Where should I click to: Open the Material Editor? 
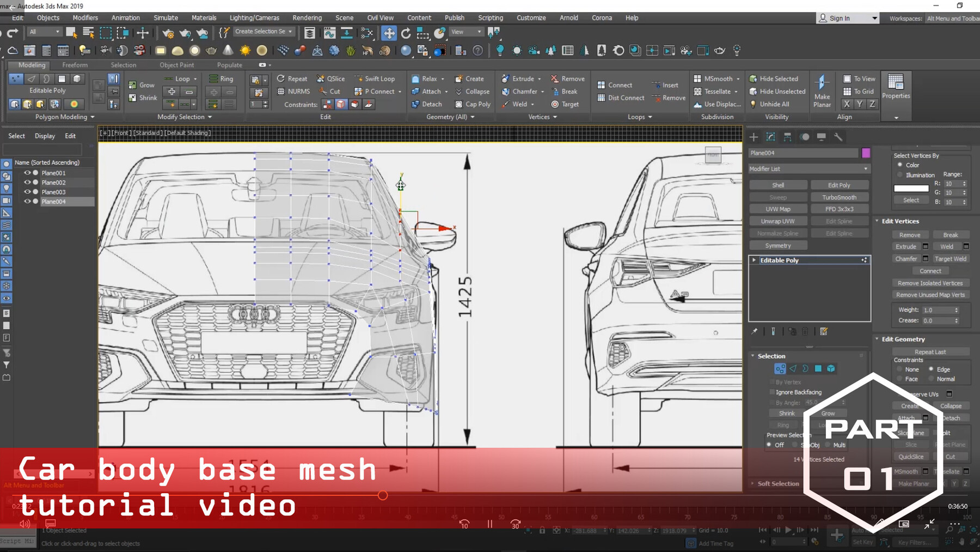coord(635,50)
